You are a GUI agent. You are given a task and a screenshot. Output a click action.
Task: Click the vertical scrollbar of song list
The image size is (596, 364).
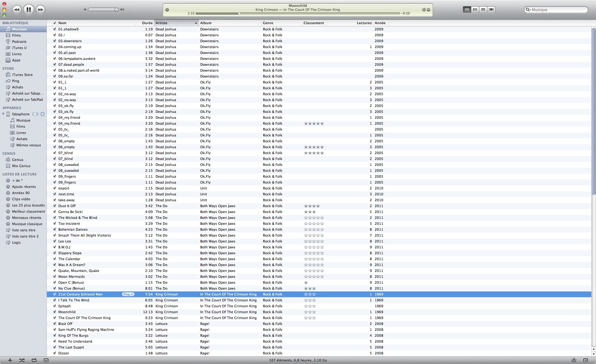594,111
